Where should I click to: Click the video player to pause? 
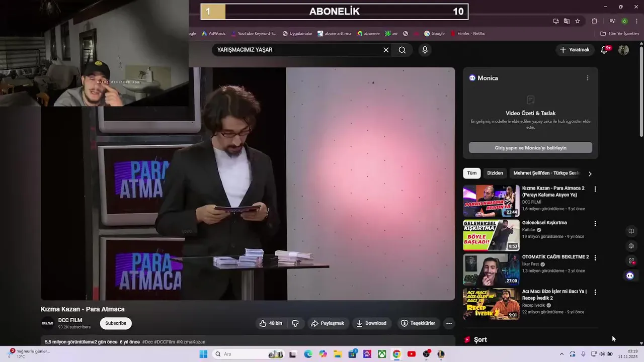248,184
